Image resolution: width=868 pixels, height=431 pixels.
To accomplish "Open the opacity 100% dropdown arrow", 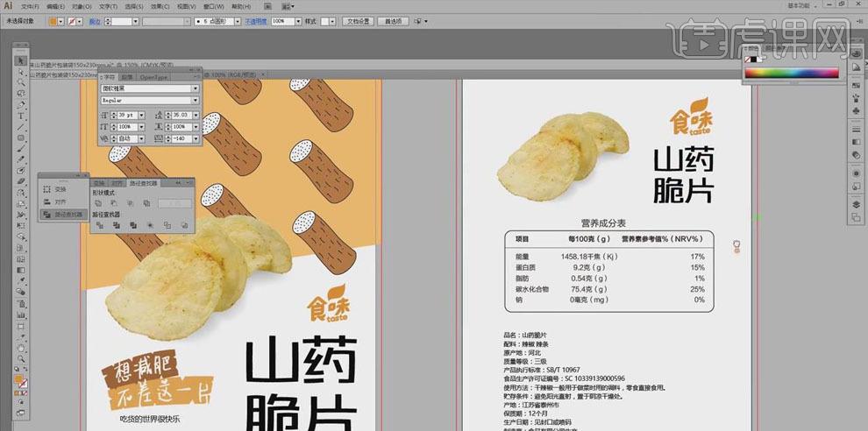I will (297, 21).
